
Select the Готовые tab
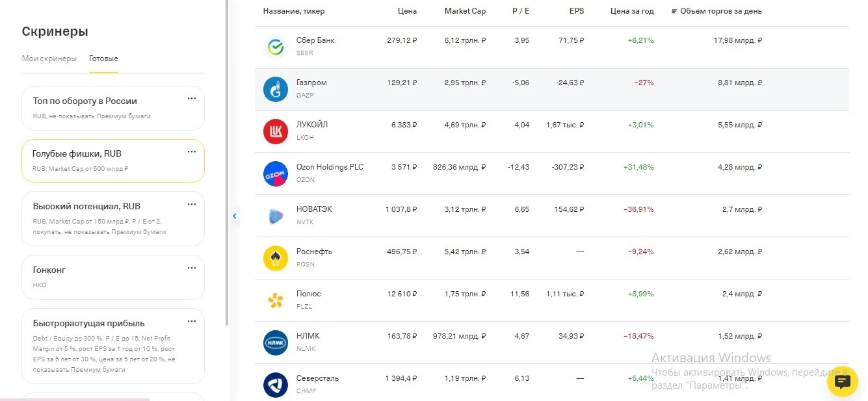tap(103, 58)
